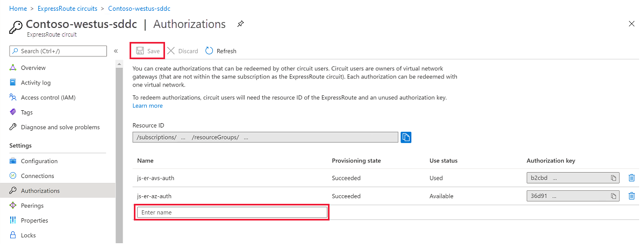Select Peerings under Settings
Viewport: 644px width, 249px height.
[32, 205]
